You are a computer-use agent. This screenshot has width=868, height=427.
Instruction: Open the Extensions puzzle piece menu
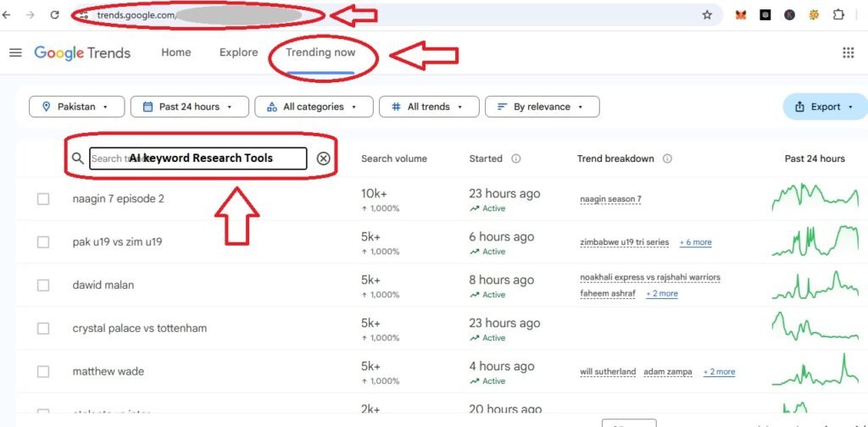pyautogui.click(x=838, y=15)
